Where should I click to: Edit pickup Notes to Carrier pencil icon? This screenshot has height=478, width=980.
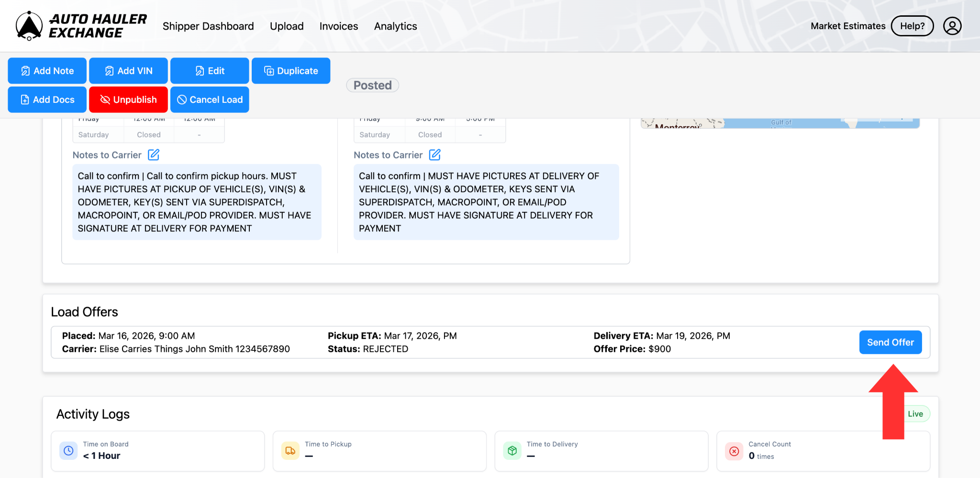[x=154, y=155]
